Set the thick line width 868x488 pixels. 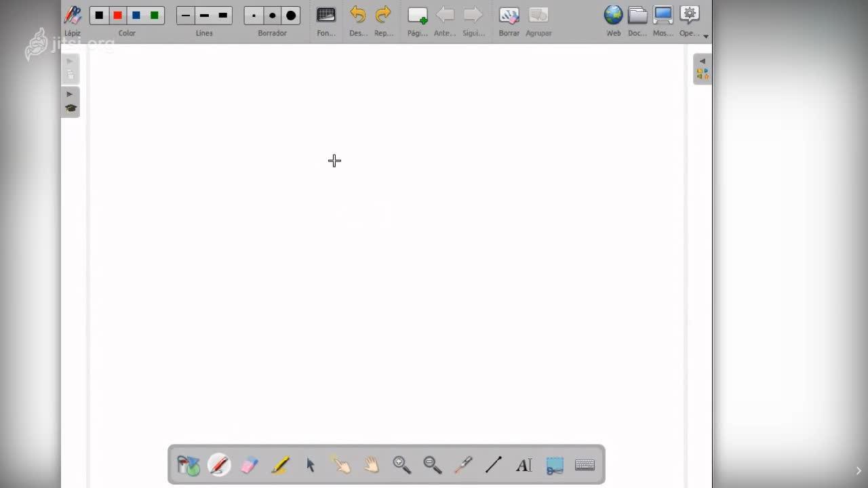tap(223, 16)
